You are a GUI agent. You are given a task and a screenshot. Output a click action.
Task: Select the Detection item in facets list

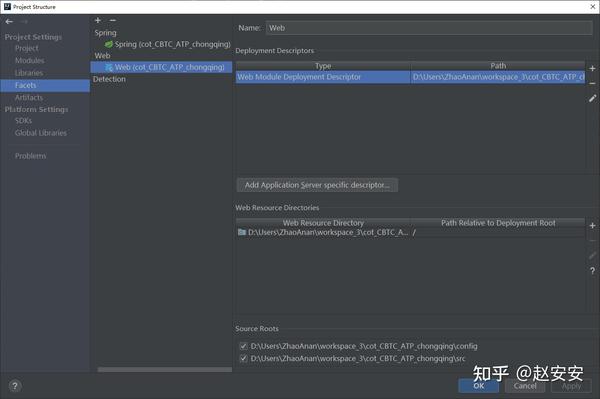[109, 79]
